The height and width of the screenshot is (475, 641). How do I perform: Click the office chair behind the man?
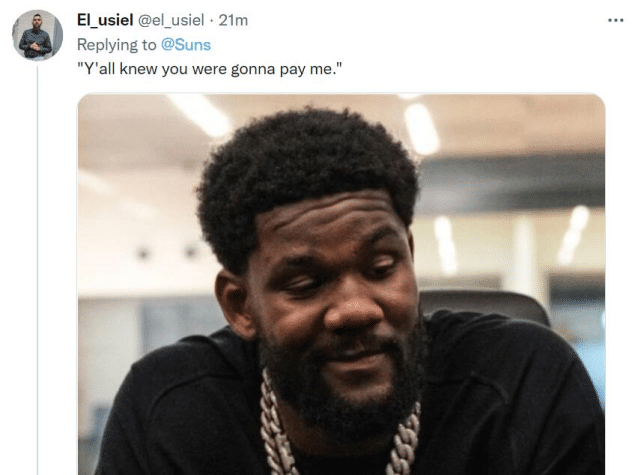(484, 307)
